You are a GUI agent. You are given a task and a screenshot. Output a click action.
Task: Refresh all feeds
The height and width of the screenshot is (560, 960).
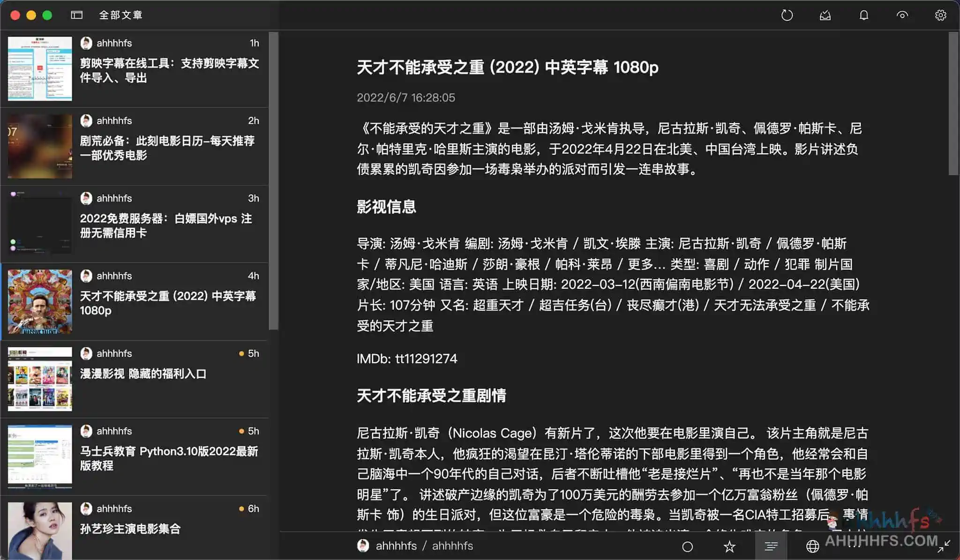coord(787,15)
